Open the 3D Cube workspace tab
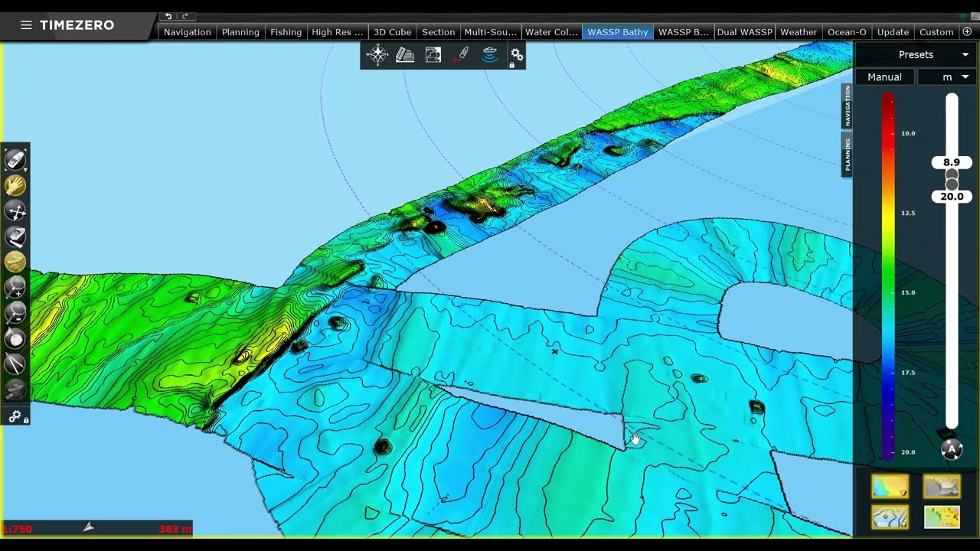 392,32
